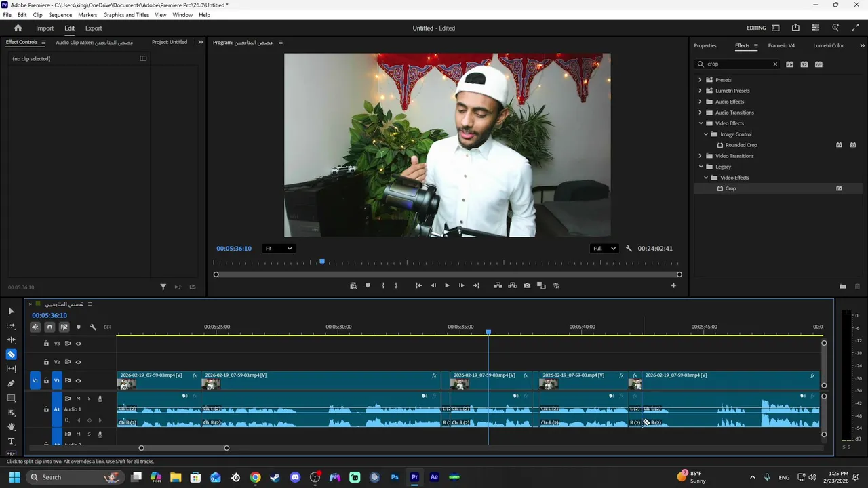Click Mark In bracket icon
The height and width of the screenshot is (488, 868).
coord(383,286)
